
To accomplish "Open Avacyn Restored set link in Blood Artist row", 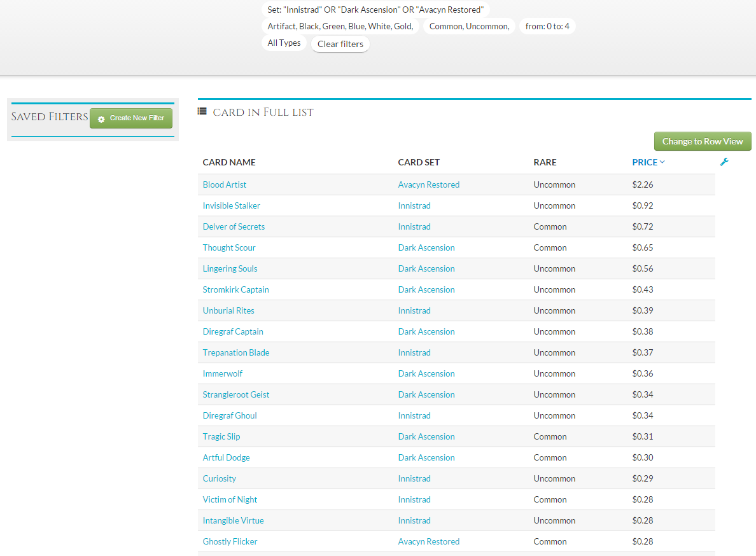I will point(429,184).
